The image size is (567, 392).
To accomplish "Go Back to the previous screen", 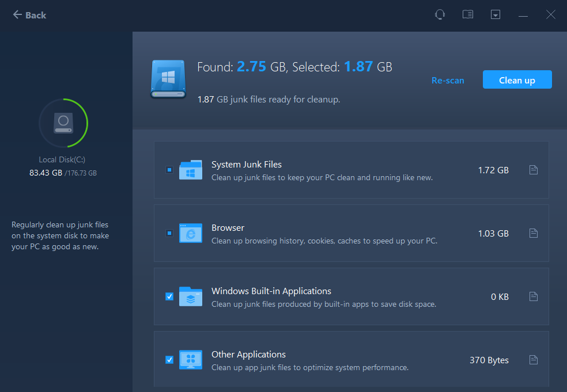I will [29, 15].
